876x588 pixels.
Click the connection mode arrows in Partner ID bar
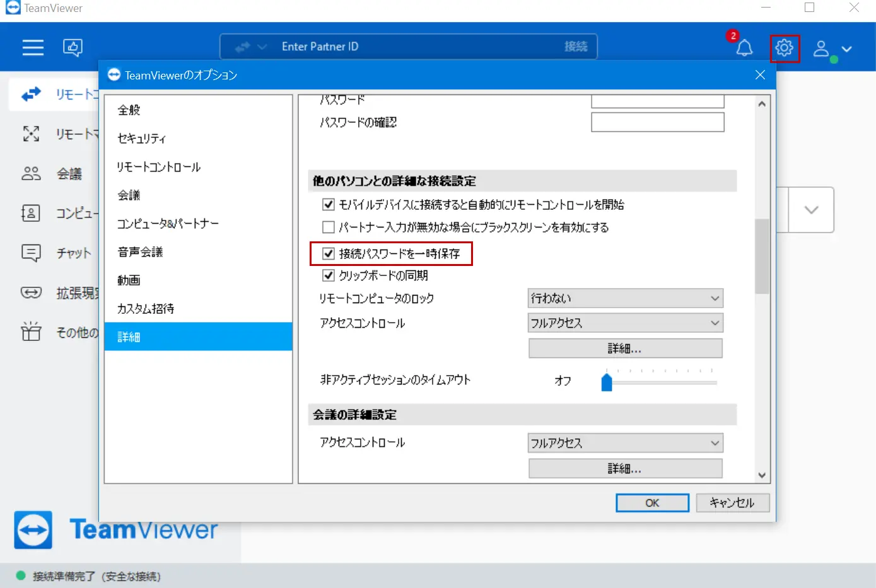(x=242, y=47)
